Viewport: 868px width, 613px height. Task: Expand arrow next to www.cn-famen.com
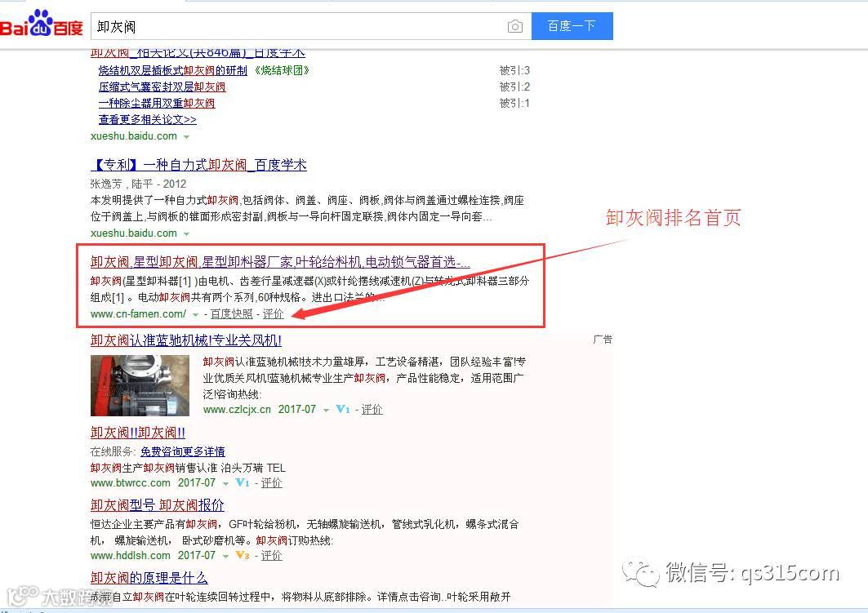pos(195,315)
